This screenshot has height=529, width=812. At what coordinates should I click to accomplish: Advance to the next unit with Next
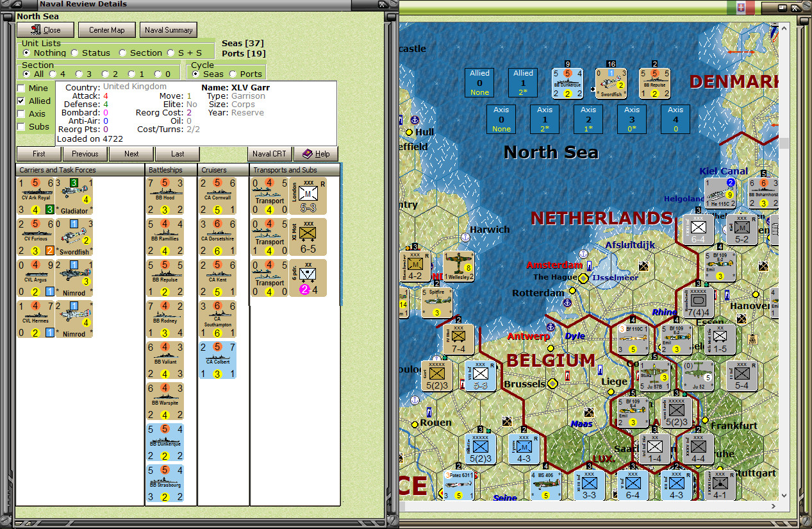pyautogui.click(x=131, y=154)
